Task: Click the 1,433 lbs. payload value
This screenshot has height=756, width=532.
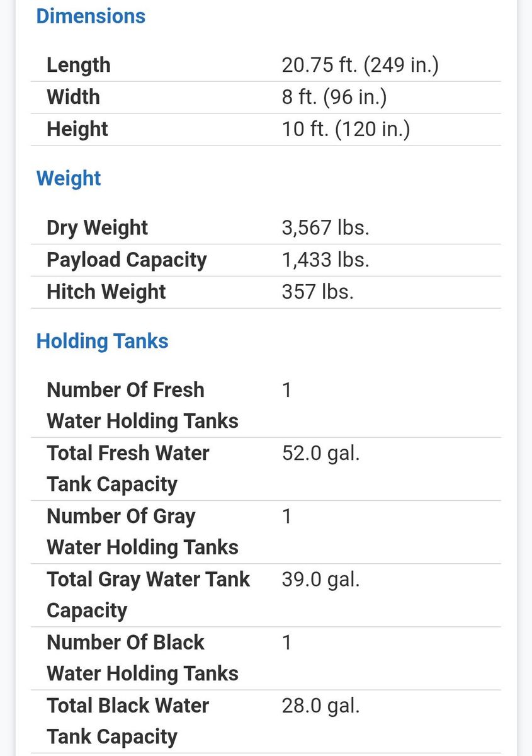Action: pos(325,260)
